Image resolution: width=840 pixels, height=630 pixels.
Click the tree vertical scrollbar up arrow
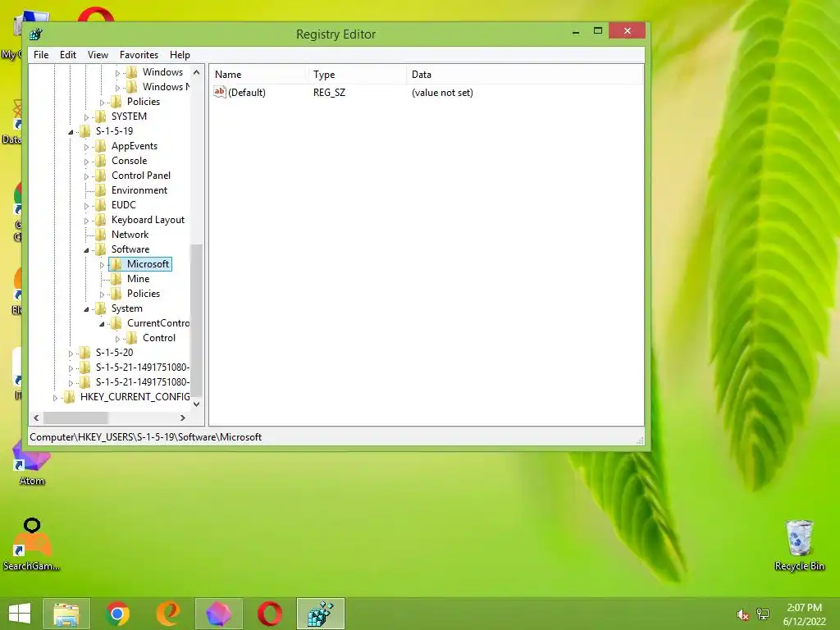tap(197, 72)
